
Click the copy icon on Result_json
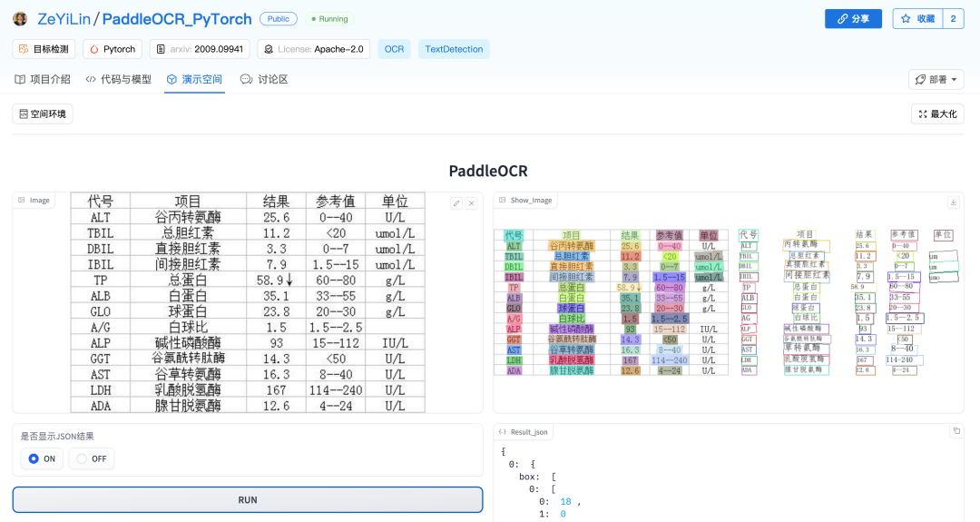click(x=956, y=430)
